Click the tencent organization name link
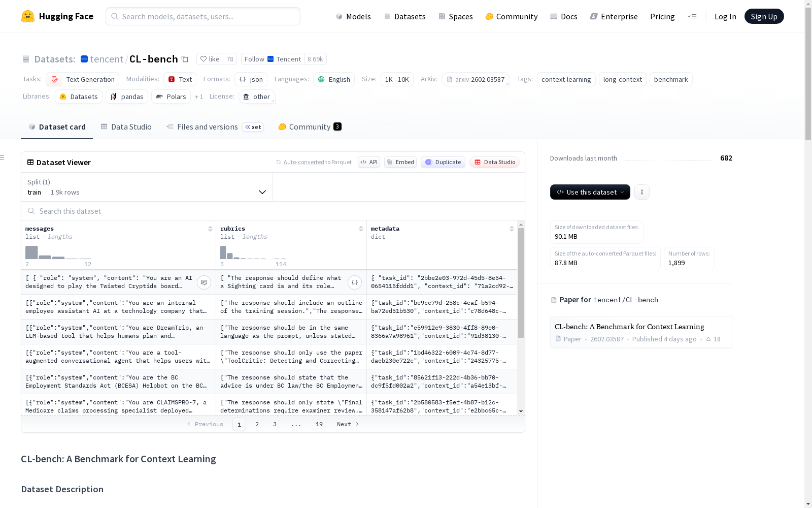812x508 pixels. pos(107,59)
